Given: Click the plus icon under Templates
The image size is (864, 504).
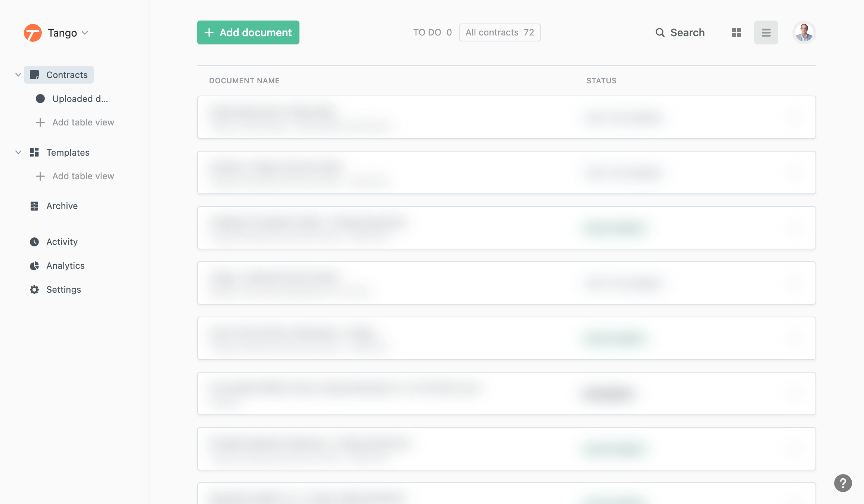Looking at the screenshot, I should click(40, 176).
